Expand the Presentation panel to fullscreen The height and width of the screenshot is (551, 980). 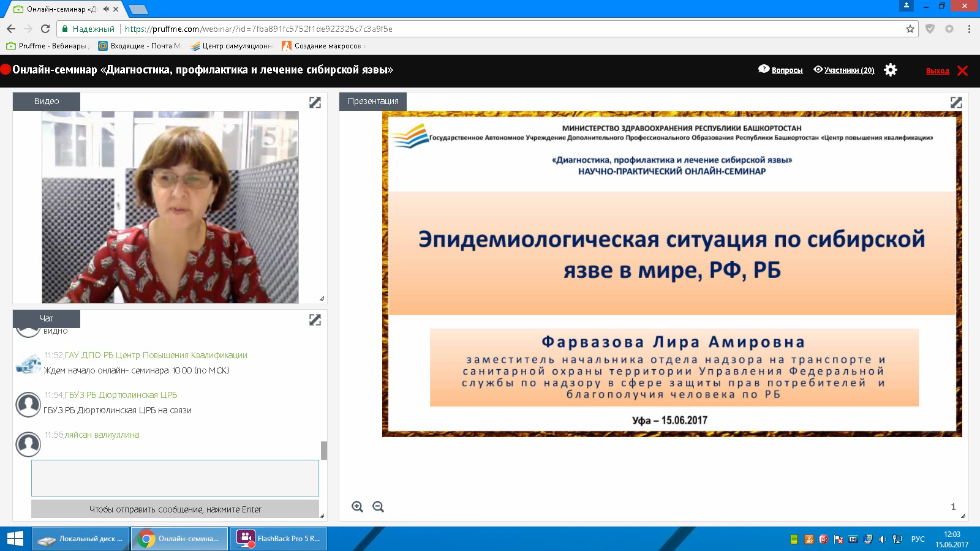coord(956,102)
